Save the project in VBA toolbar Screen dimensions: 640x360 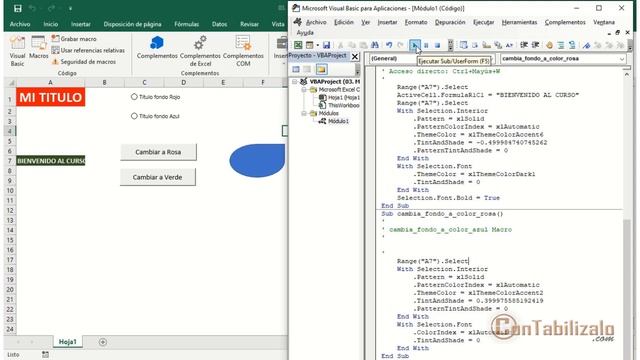[326, 45]
